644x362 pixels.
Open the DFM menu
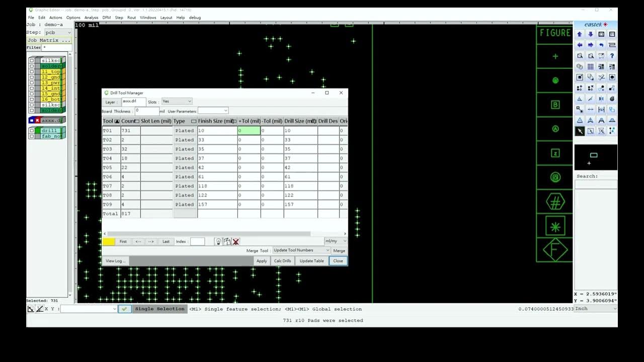[x=107, y=18]
